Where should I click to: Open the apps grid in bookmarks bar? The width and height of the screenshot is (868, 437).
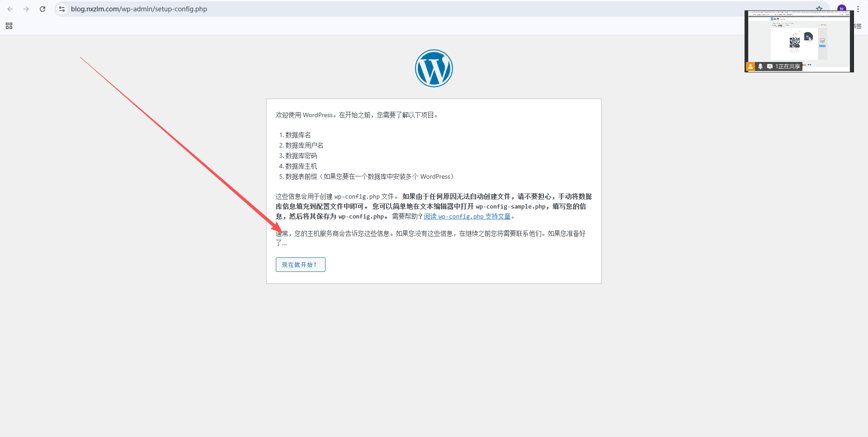[9, 26]
